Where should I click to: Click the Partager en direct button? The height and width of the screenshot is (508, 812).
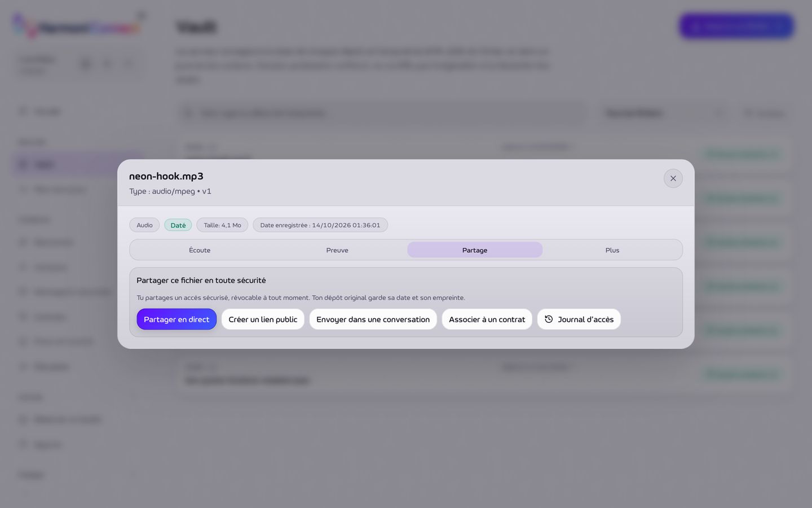[176, 319]
